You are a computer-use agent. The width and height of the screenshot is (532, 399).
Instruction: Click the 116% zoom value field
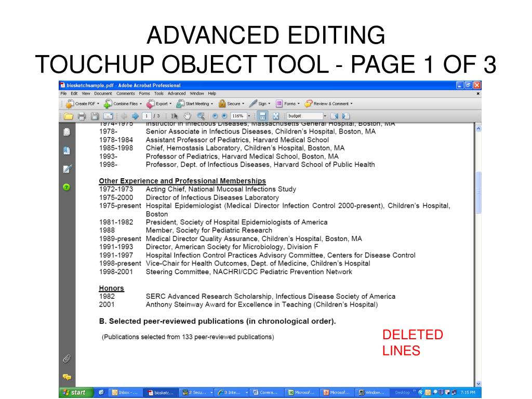(x=238, y=116)
